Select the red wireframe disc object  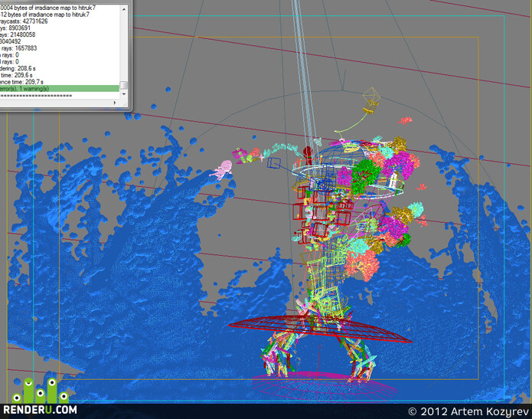click(320, 329)
